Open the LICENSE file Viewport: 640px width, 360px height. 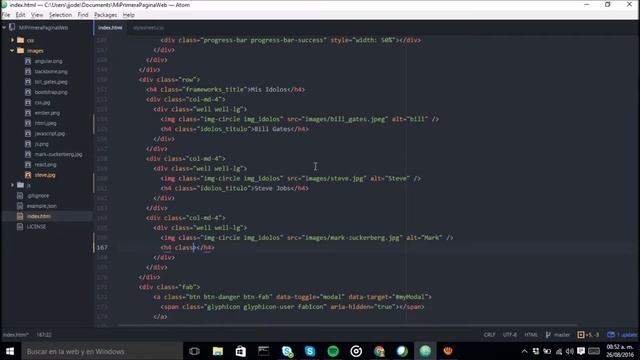[x=36, y=227]
